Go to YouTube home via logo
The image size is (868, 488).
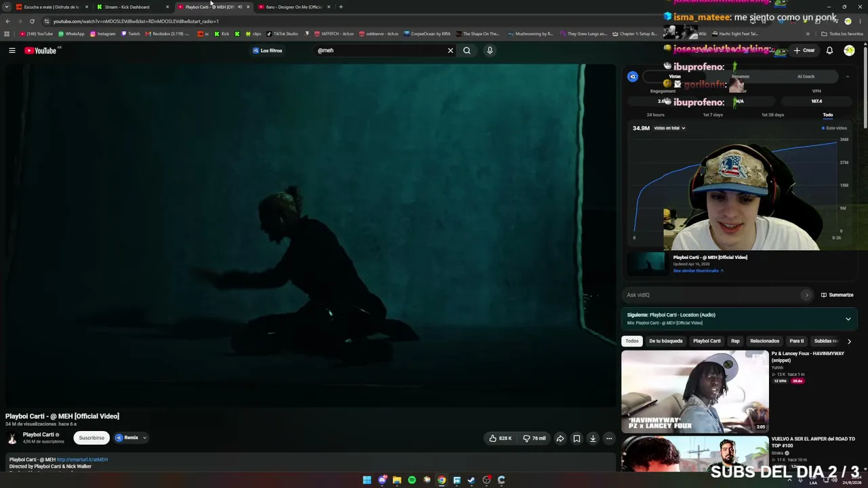[x=41, y=50]
